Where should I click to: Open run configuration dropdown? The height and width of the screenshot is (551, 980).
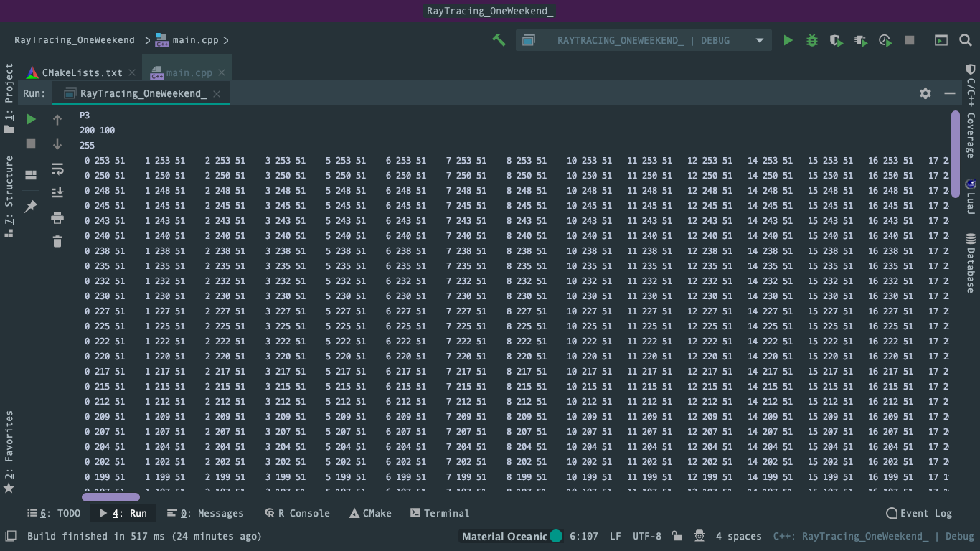760,40
